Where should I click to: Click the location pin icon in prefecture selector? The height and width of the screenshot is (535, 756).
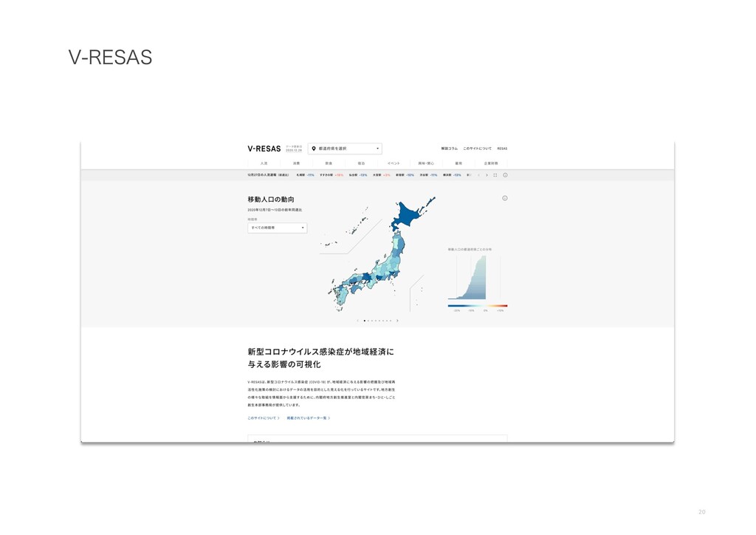[314, 149]
